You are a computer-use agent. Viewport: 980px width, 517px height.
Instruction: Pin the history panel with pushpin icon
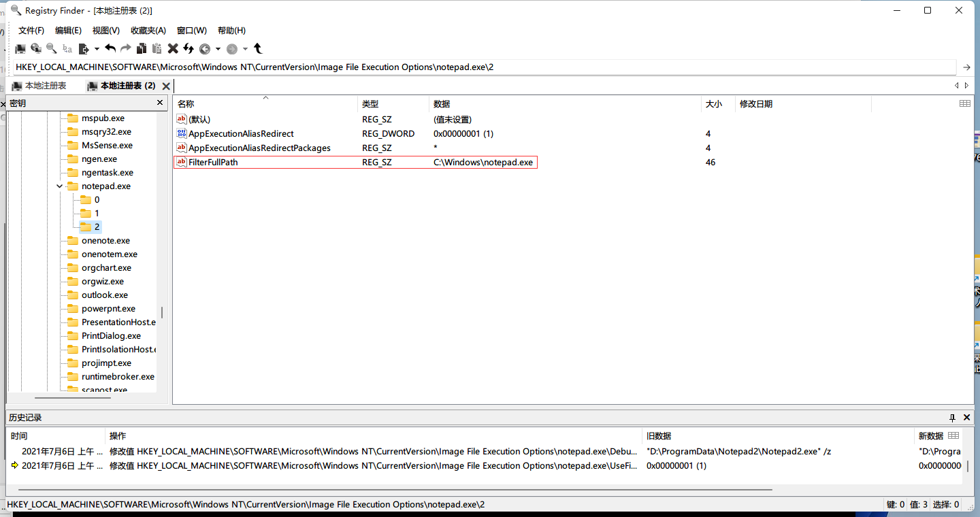tap(952, 417)
